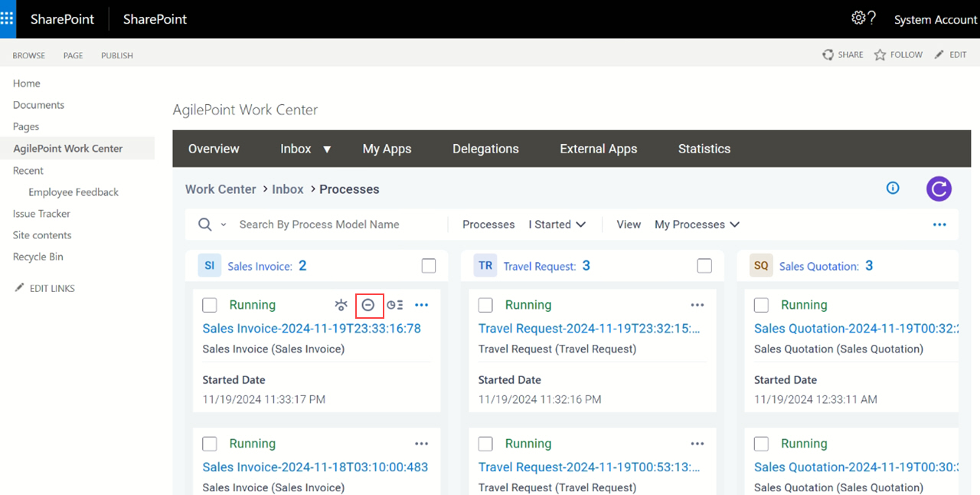Screen dimensions: 980x495
Task: Switch to the Statistics tab
Action: pyautogui.click(x=704, y=149)
